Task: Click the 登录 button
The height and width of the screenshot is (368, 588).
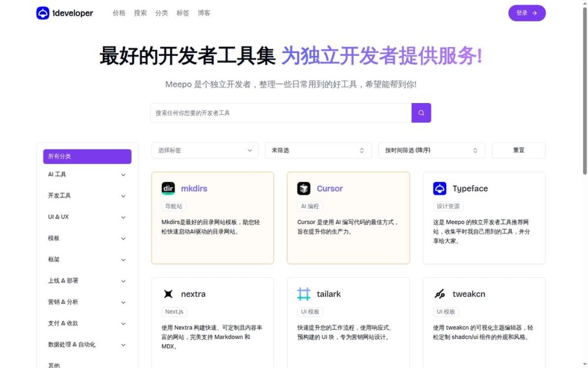Action: [x=527, y=13]
